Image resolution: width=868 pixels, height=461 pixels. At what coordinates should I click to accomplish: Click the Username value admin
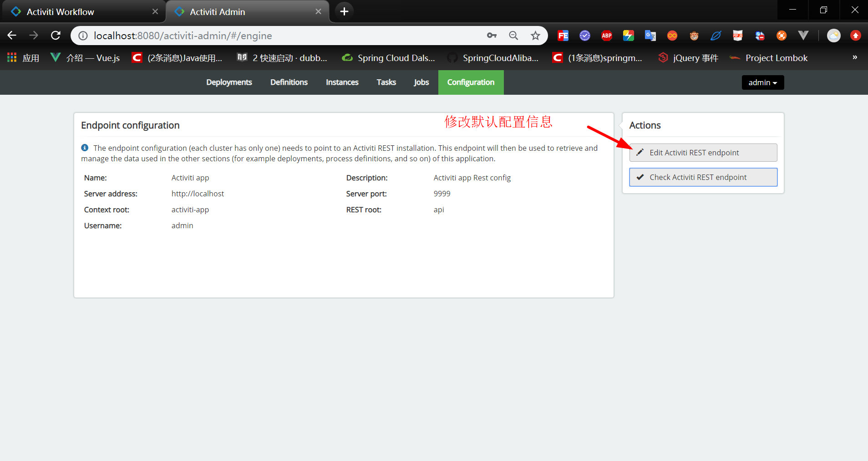182,225
